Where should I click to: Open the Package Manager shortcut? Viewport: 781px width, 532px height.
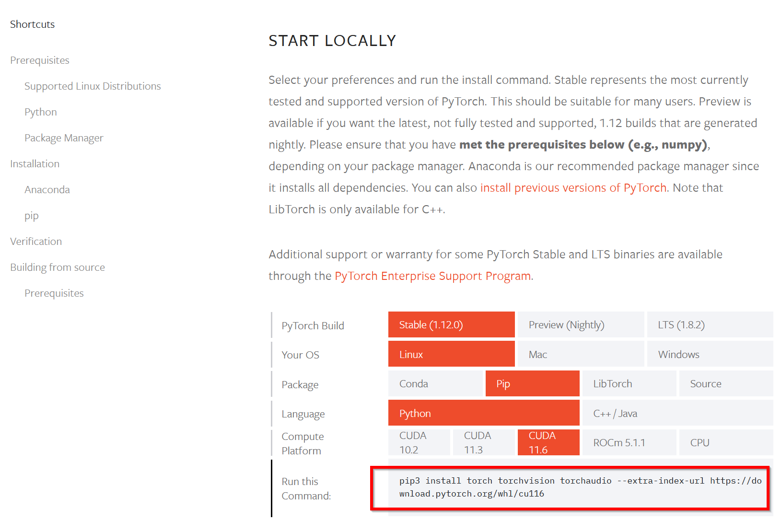coord(64,138)
